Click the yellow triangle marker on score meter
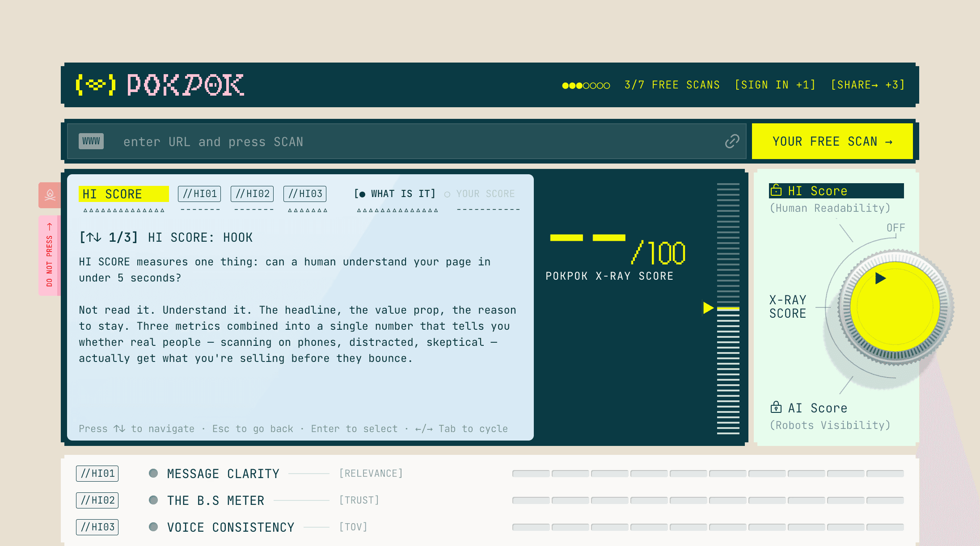The width and height of the screenshot is (980, 546). 708,307
